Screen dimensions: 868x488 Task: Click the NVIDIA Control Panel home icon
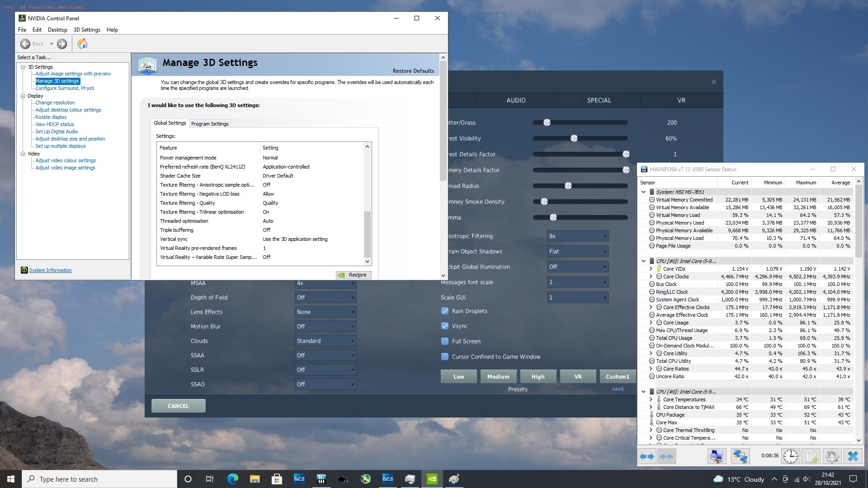(x=82, y=44)
